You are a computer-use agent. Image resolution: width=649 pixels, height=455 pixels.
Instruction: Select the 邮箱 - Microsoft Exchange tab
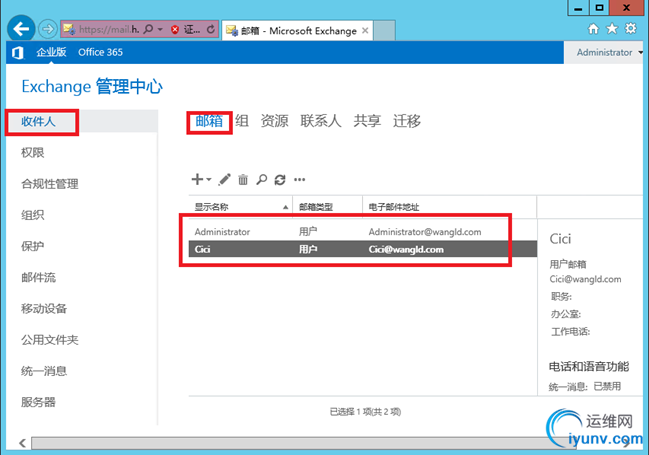(297, 30)
